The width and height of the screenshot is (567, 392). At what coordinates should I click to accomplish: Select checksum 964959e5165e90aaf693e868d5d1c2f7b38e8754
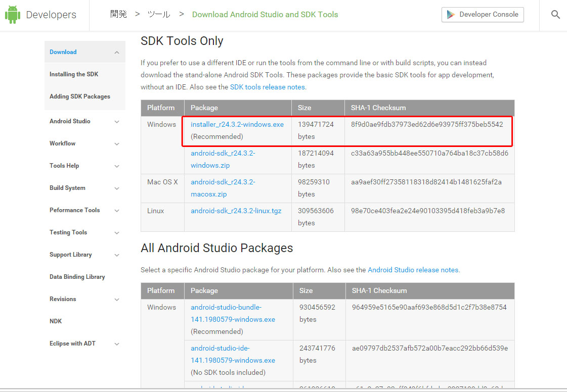pyautogui.click(x=429, y=307)
